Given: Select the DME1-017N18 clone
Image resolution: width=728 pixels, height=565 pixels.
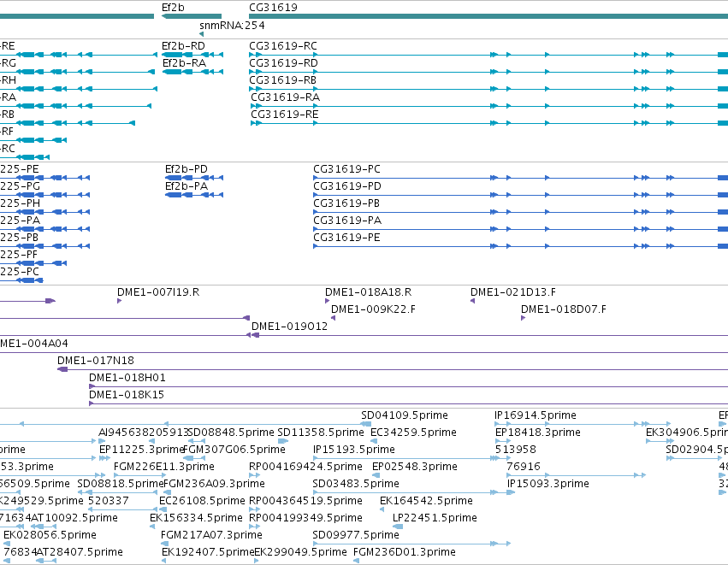Looking at the screenshot, I should [x=96, y=361].
